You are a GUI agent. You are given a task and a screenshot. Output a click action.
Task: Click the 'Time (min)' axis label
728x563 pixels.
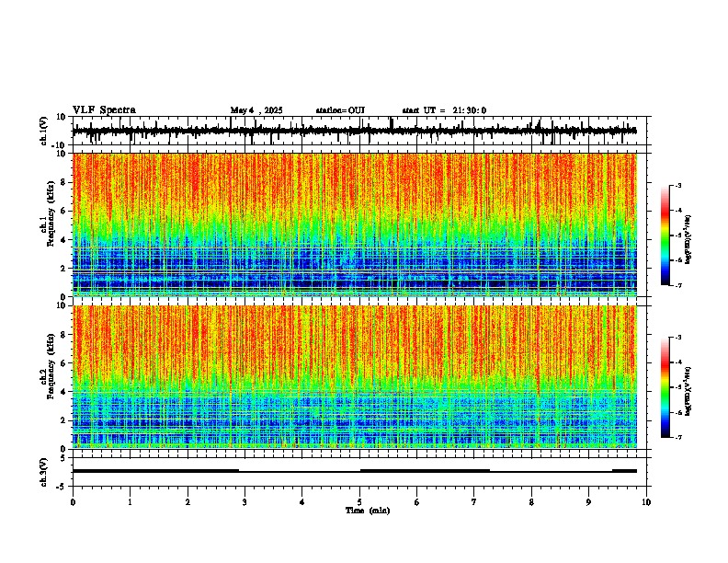point(368,511)
